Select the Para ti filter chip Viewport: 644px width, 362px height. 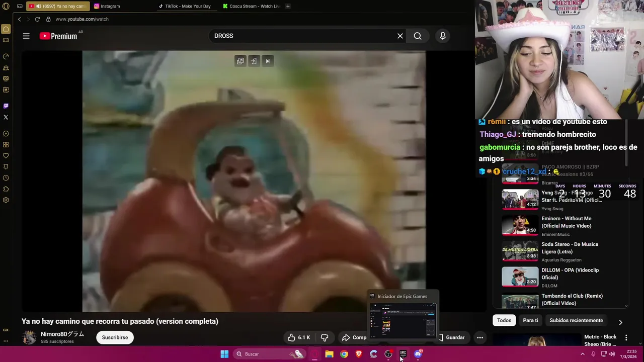pos(530,320)
